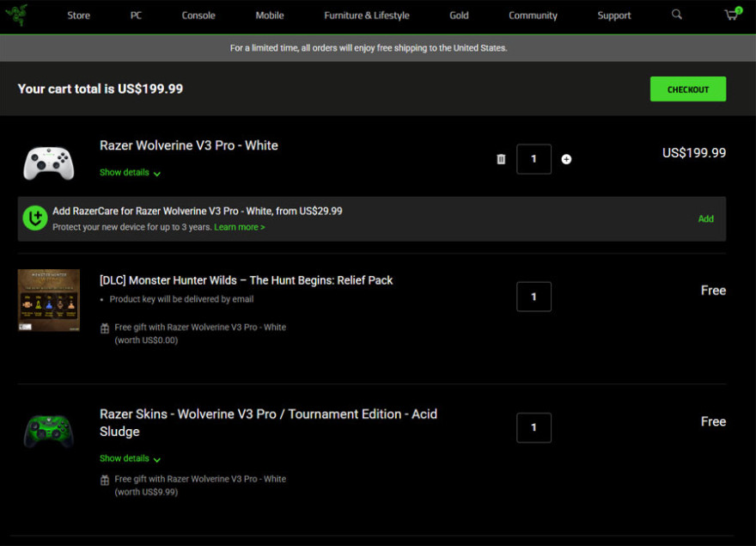Open the Store menu

coord(78,15)
